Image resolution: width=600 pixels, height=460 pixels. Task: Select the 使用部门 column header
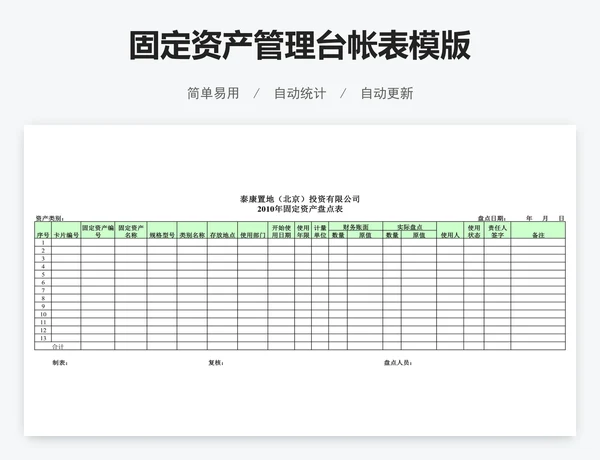coord(253,230)
